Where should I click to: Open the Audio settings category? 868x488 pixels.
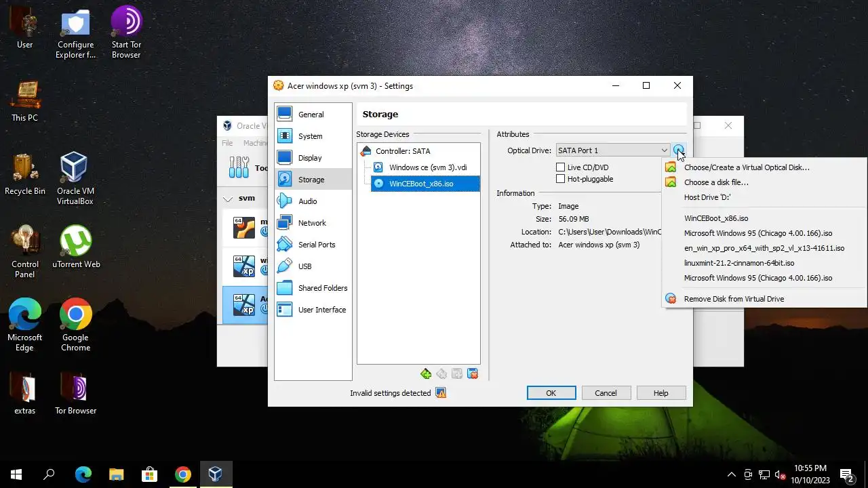tap(313, 201)
